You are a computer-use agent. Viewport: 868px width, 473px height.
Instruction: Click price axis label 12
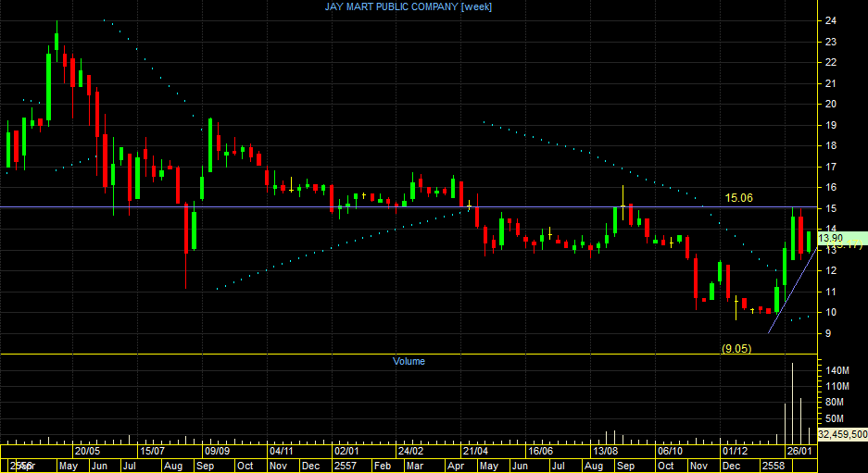click(x=830, y=270)
